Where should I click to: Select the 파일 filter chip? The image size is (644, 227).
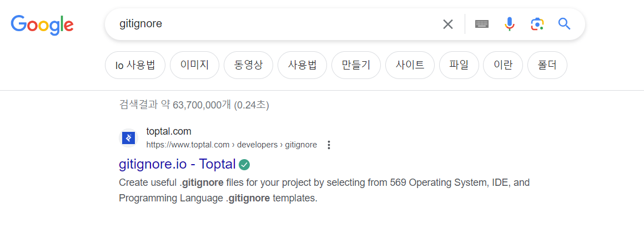coord(459,65)
